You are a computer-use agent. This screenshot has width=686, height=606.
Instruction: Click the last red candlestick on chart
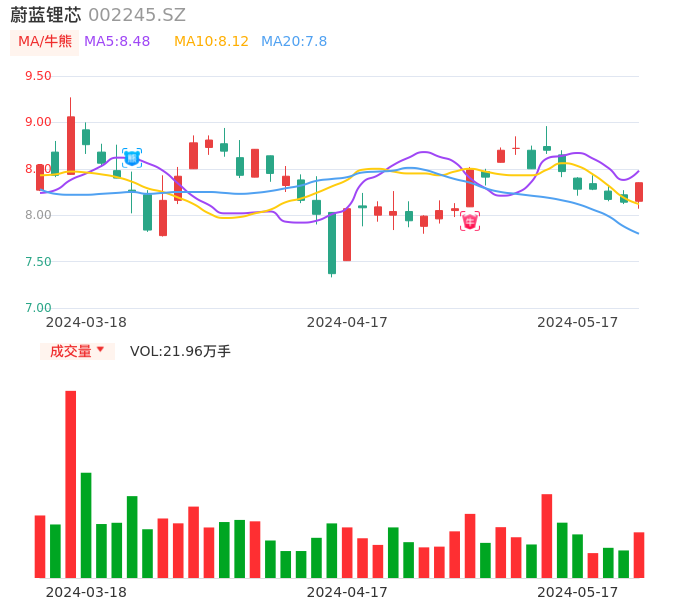639,193
